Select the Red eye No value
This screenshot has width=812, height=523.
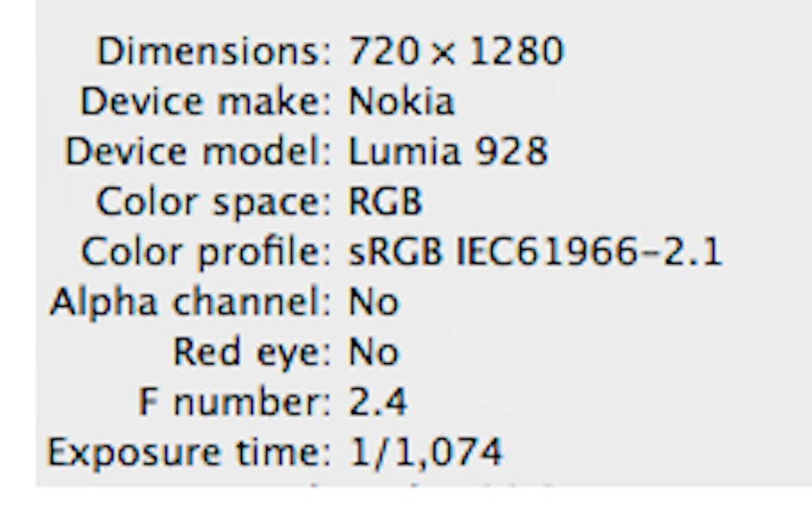point(373,353)
